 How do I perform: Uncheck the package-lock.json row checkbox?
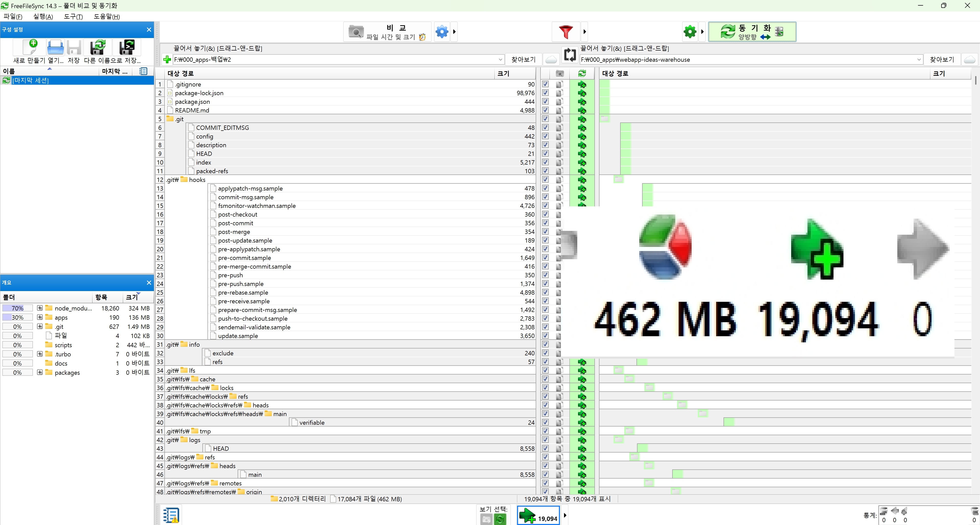point(545,93)
